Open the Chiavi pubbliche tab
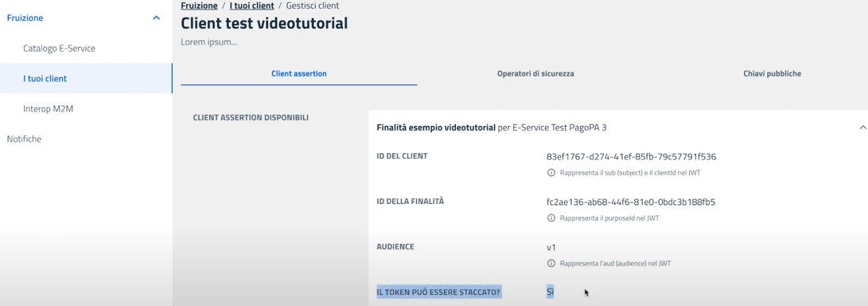The height and width of the screenshot is (306, 868). tap(773, 73)
